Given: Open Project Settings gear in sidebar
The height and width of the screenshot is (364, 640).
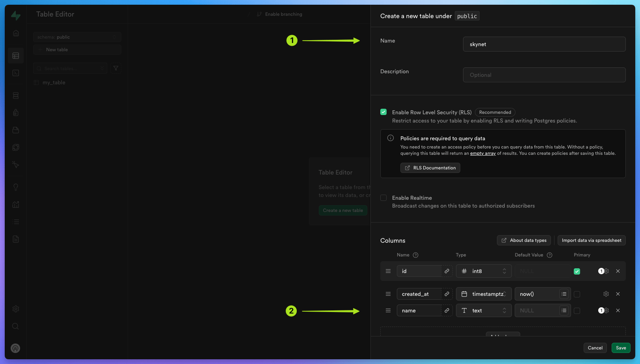Looking at the screenshot, I should tap(16, 309).
